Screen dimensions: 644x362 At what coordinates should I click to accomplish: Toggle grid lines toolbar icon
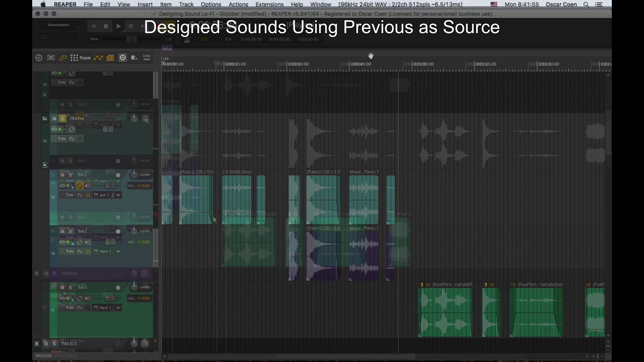coord(110,58)
